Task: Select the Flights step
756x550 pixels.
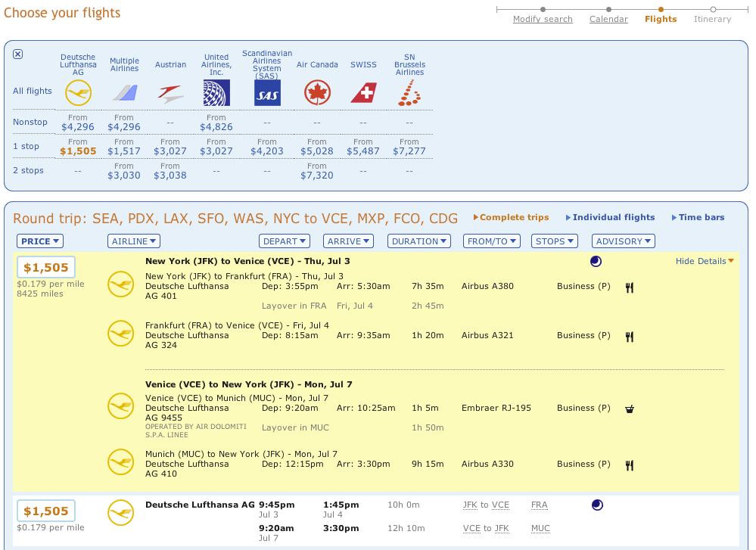Action: pyautogui.click(x=661, y=19)
